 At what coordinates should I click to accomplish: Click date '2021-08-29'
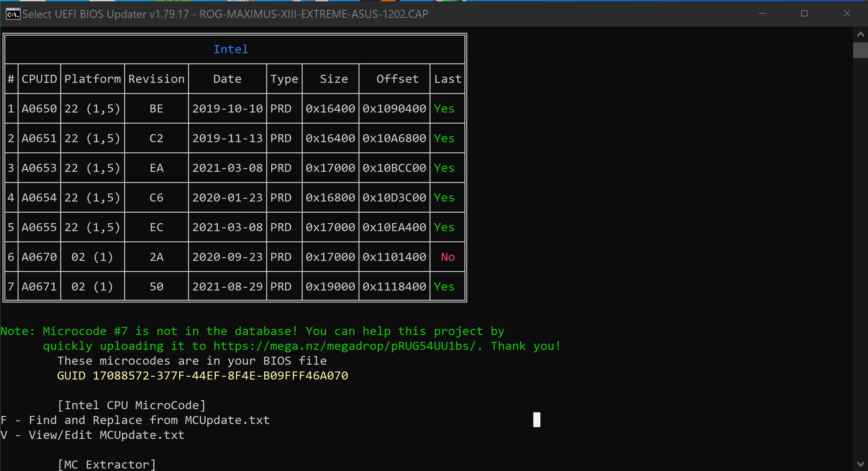(x=228, y=286)
